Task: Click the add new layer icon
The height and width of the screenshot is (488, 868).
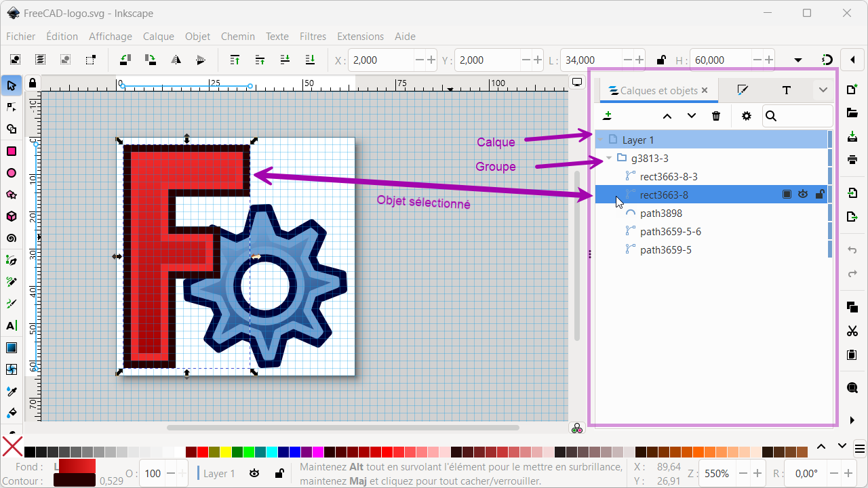Action: [x=608, y=116]
